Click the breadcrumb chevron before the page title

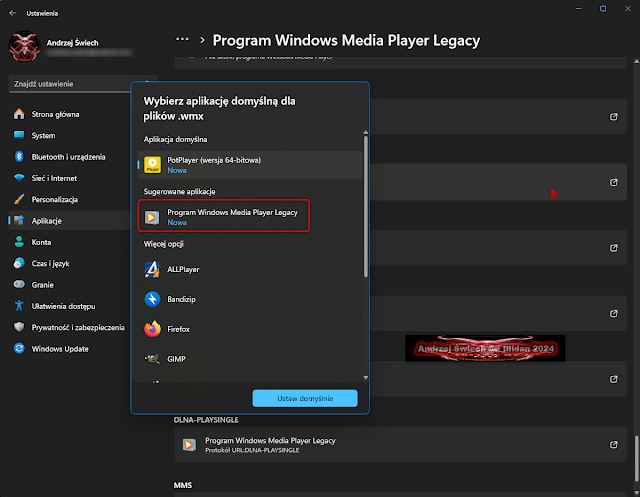(202, 40)
